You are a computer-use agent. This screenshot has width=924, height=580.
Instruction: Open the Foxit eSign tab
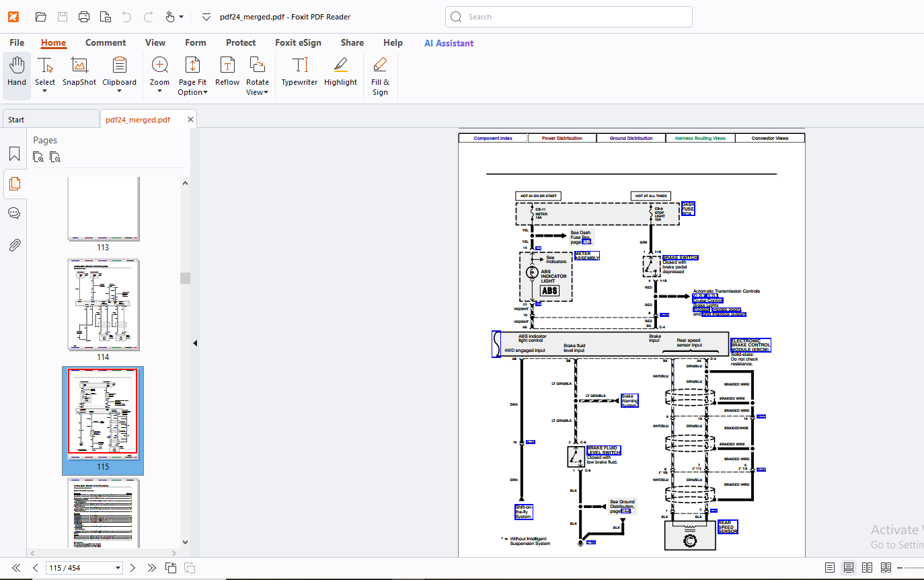(298, 42)
